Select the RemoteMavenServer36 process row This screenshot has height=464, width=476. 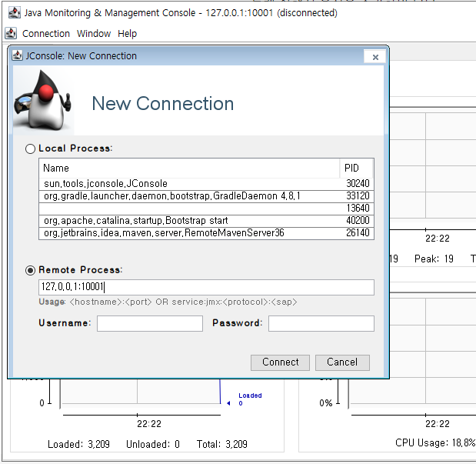pyautogui.click(x=206, y=233)
